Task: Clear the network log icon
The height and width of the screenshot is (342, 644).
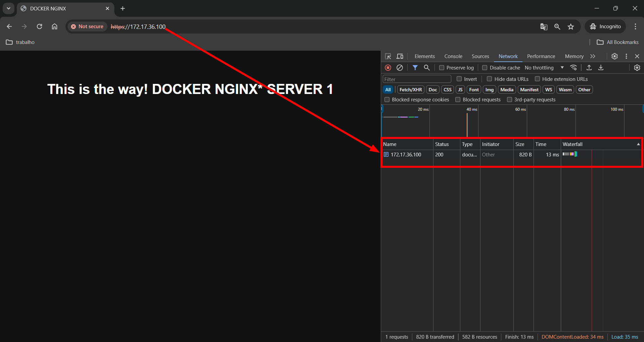Action: click(400, 68)
